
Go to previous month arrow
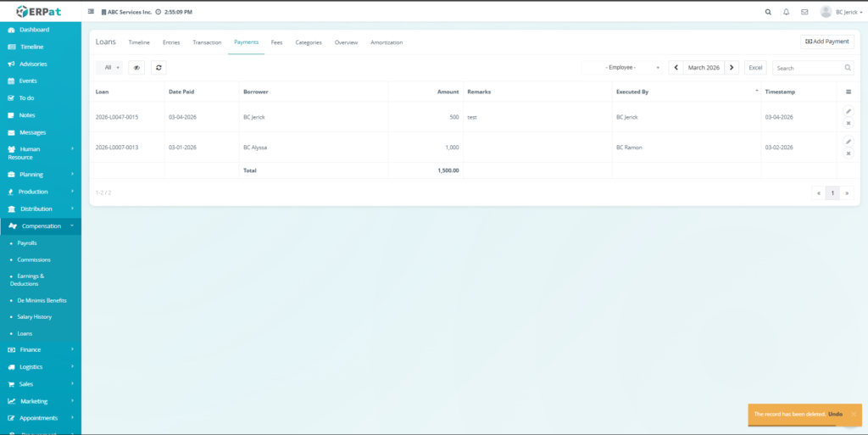point(676,68)
